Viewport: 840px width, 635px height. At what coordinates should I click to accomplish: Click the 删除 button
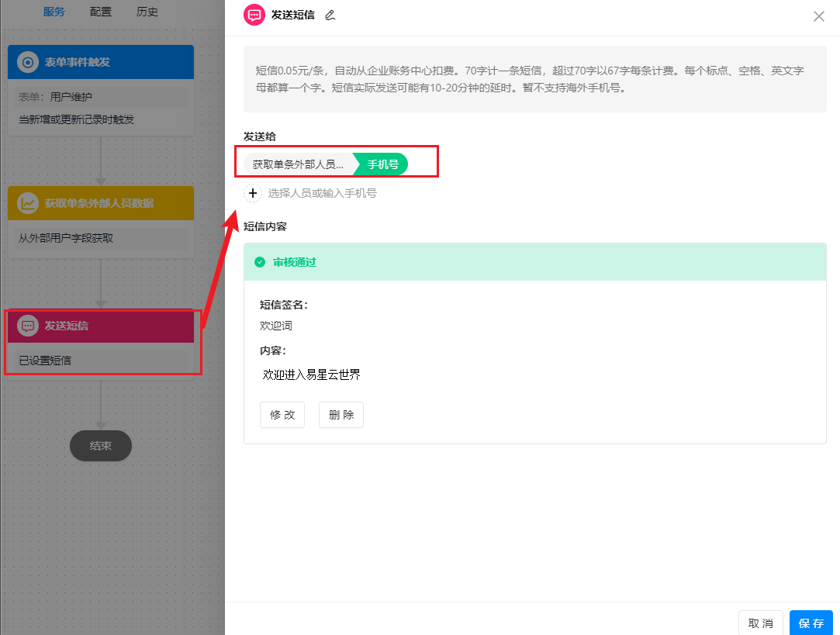[341, 414]
